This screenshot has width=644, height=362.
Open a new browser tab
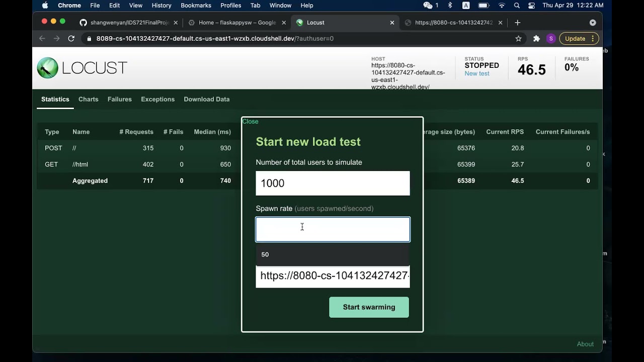click(517, 23)
